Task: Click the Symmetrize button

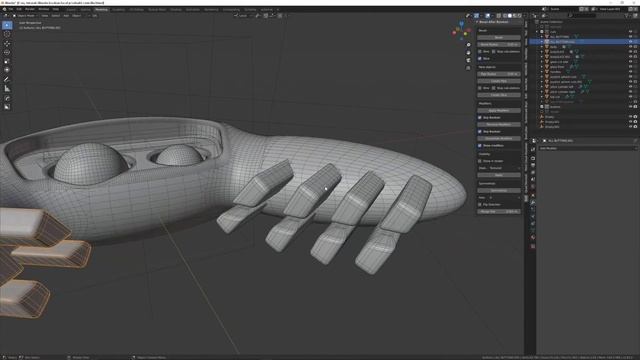Action: (499, 190)
